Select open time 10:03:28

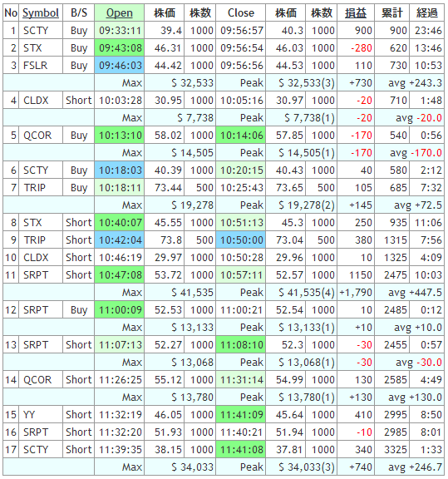tap(120, 100)
